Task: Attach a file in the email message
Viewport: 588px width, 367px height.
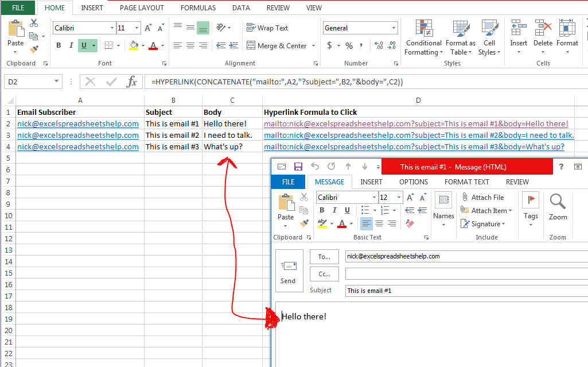Action: [x=487, y=197]
